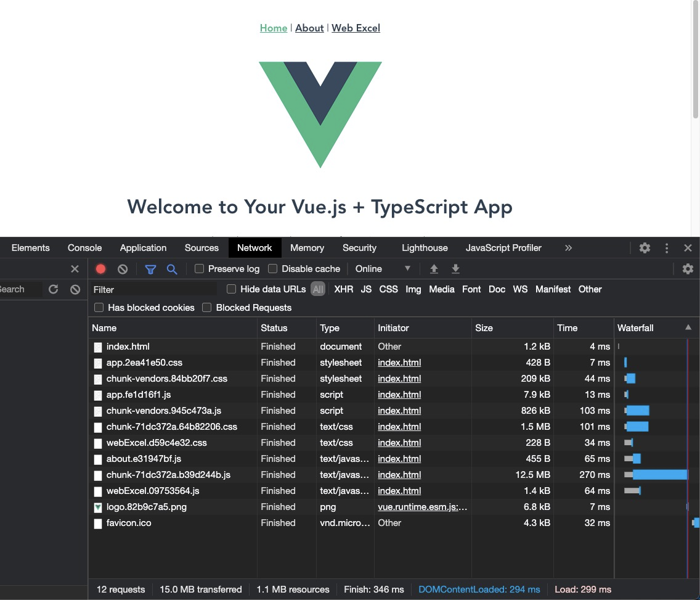The height and width of the screenshot is (600, 700).
Task: Open network search with magnifier icon
Action: pos(172,269)
